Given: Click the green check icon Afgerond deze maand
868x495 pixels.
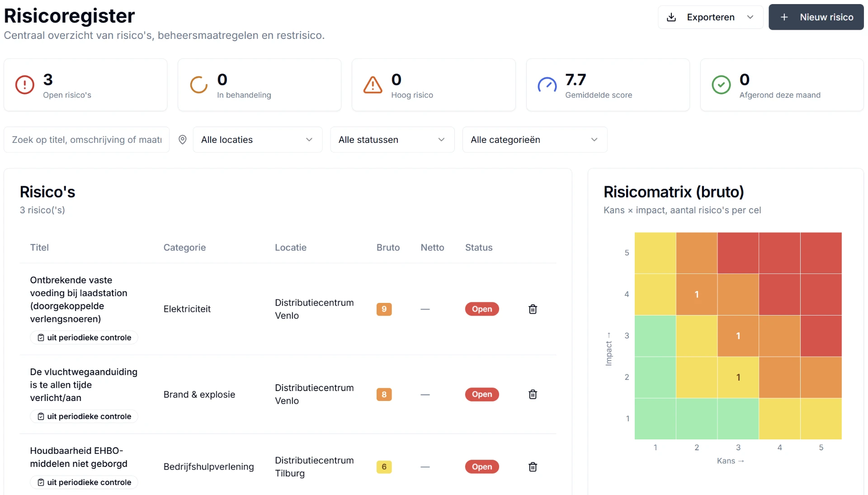Looking at the screenshot, I should click(x=721, y=85).
